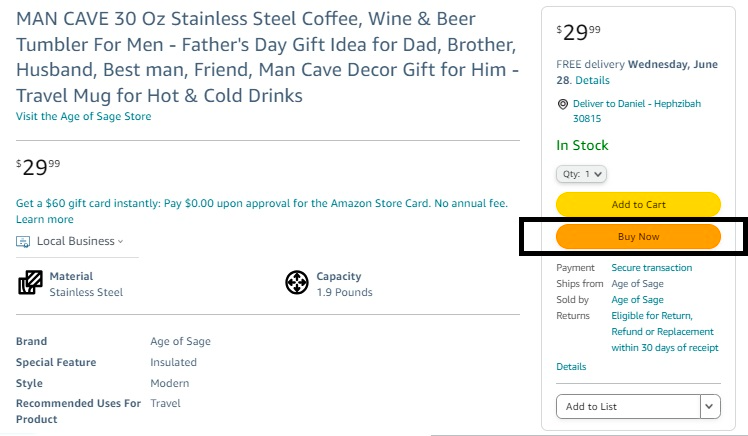This screenshot has height=436, width=748.
Task: Open the gift card Learn more link
Action: pyautogui.click(x=45, y=219)
